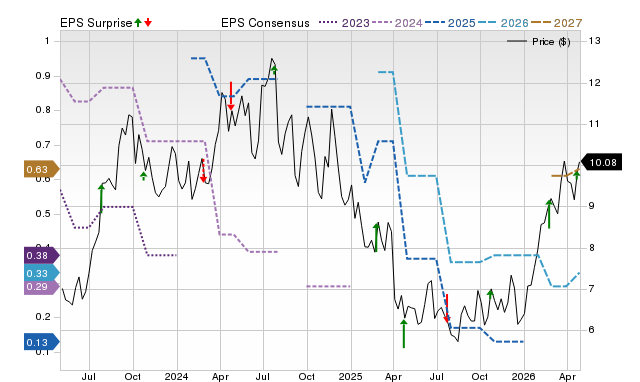
Task: Toggle the 2027 consensus legend entry
Action: coord(556,23)
